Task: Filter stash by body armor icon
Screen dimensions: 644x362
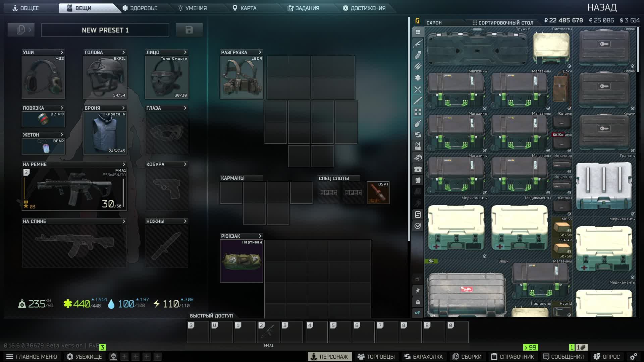Action: point(418,180)
